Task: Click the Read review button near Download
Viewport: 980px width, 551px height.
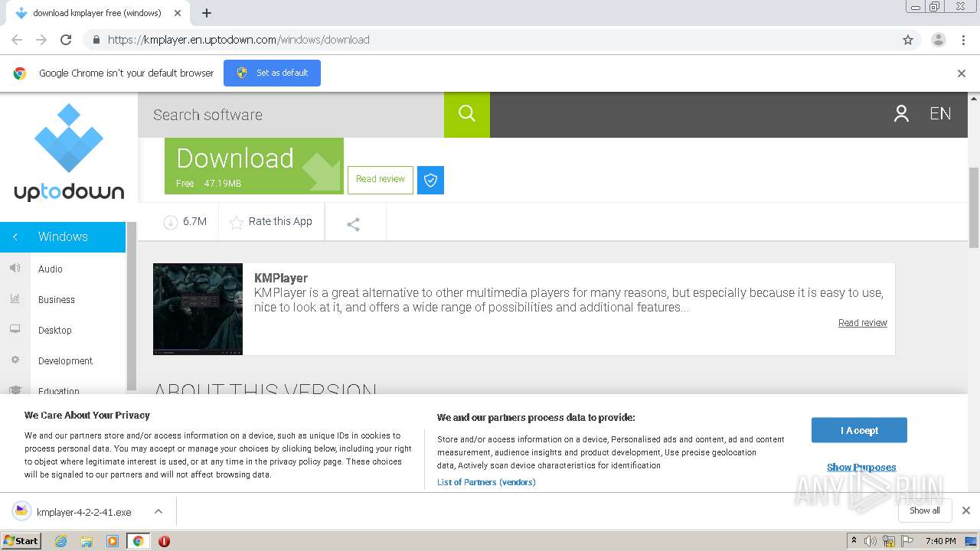Action: click(x=381, y=180)
